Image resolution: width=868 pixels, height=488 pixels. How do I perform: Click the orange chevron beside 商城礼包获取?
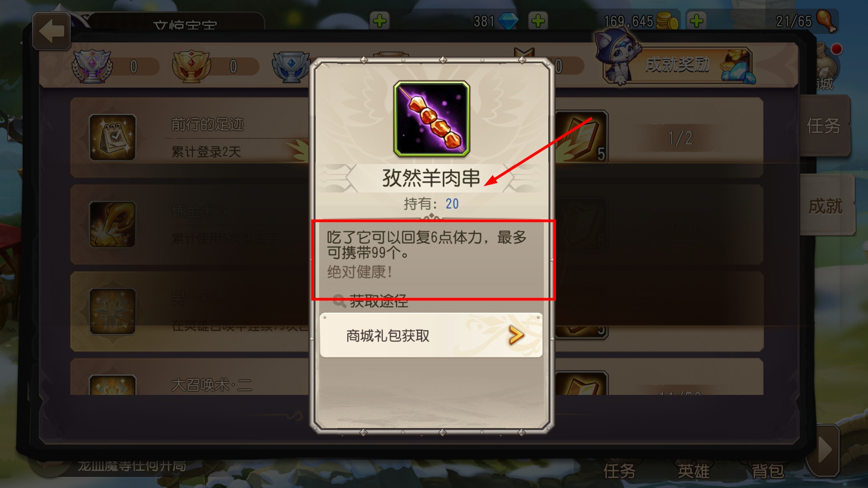pos(516,335)
